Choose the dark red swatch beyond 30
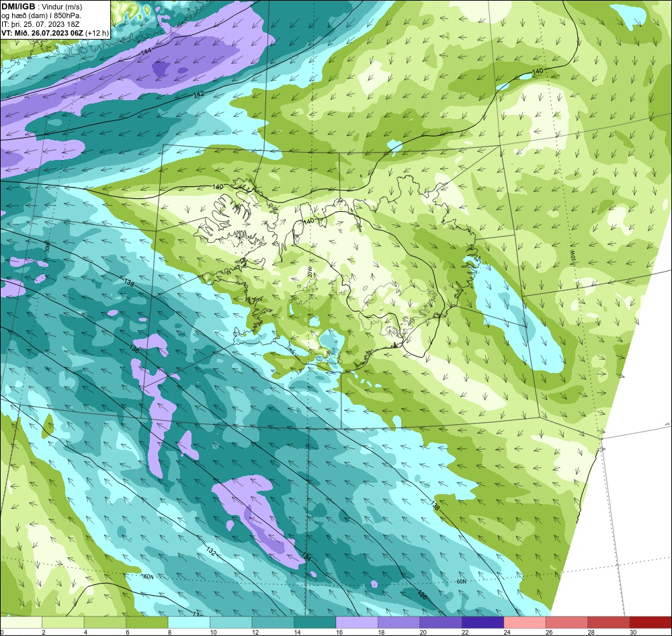This screenshot has width=672, height=636. click(x=650, y=622)
